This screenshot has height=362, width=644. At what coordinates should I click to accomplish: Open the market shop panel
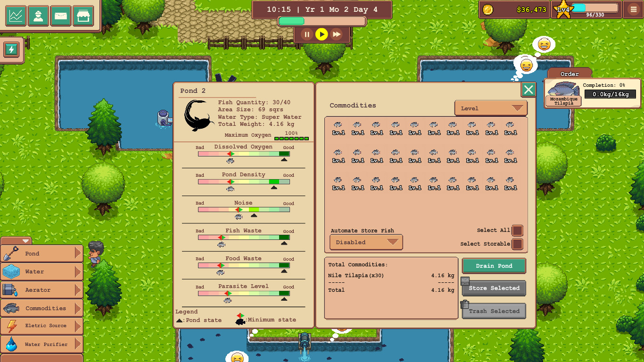point(83,16)
